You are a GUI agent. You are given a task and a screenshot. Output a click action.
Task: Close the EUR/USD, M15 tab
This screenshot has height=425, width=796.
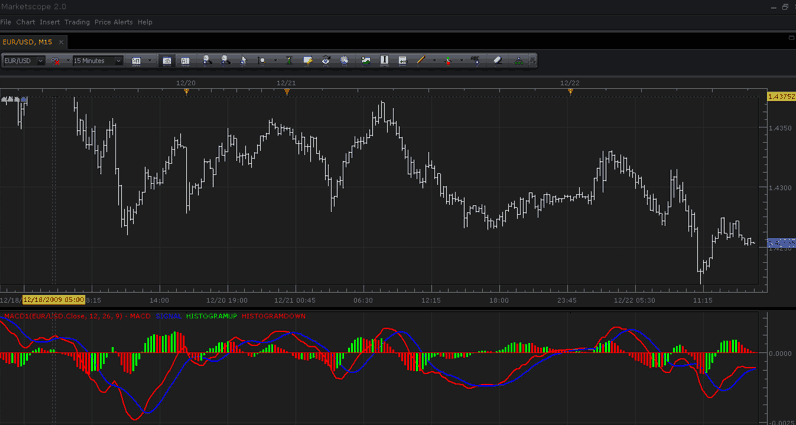61,42
